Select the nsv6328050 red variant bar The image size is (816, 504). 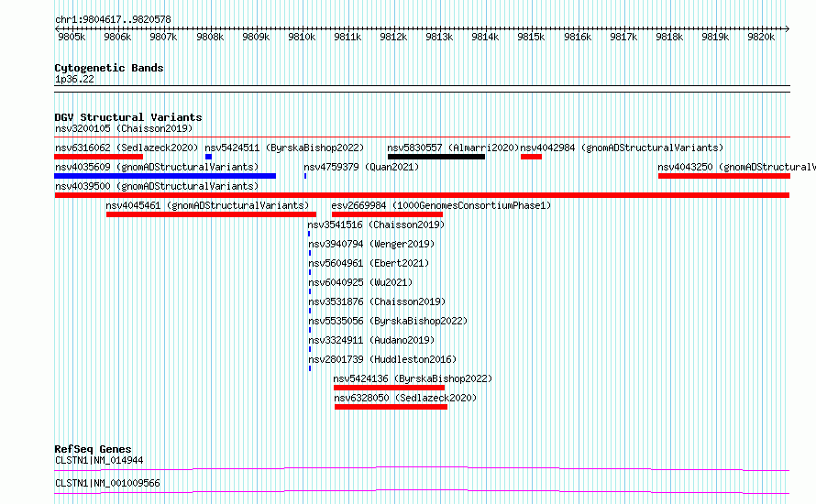tap(391, 407)
